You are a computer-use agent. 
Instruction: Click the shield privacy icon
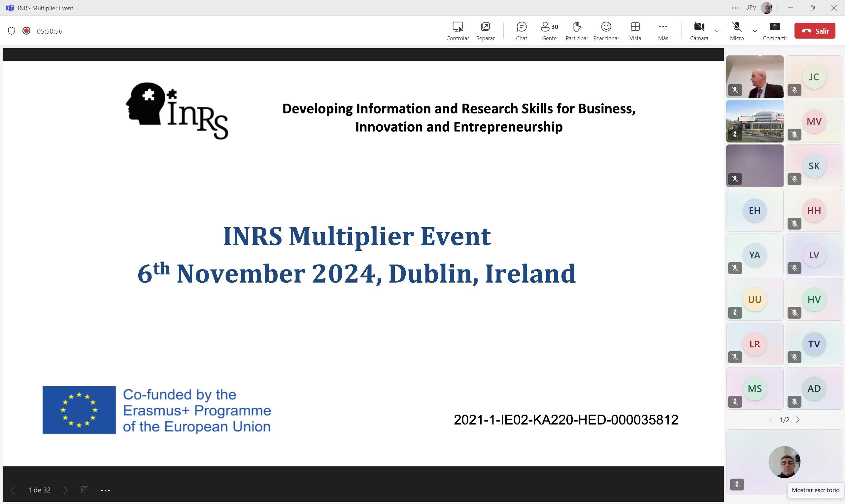coord(12,31)
